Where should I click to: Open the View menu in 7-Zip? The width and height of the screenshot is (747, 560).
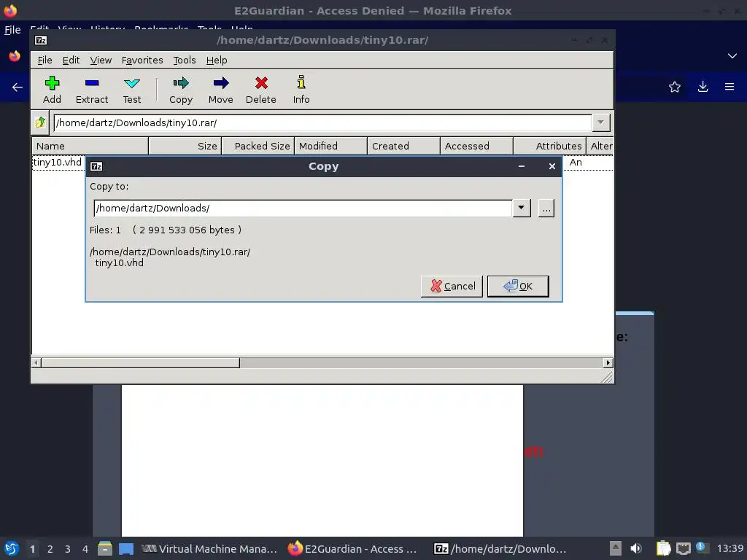101,60
